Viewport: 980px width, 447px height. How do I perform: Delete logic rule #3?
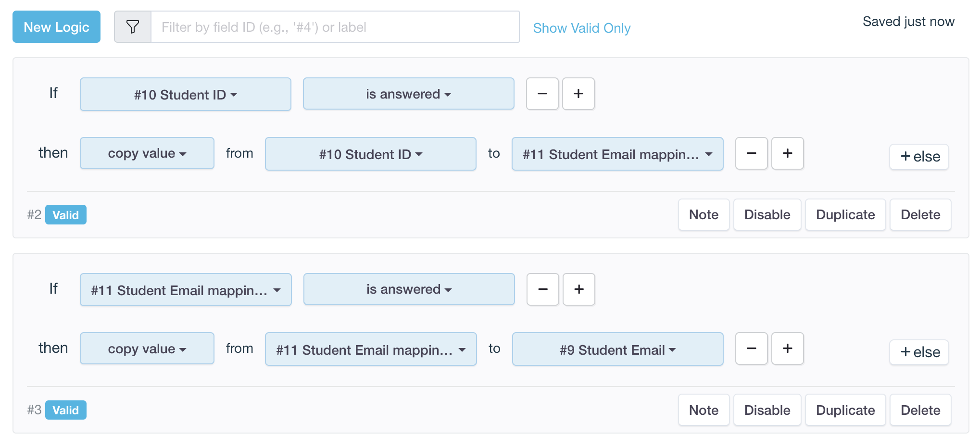920,410
